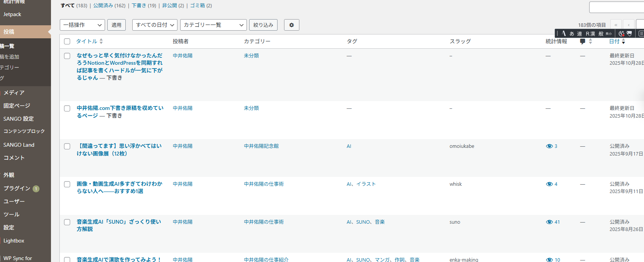Screen dimensions: 644x262
Task: Click the あ input mode icon in IME bar
Action: click(x=572, y=34)
